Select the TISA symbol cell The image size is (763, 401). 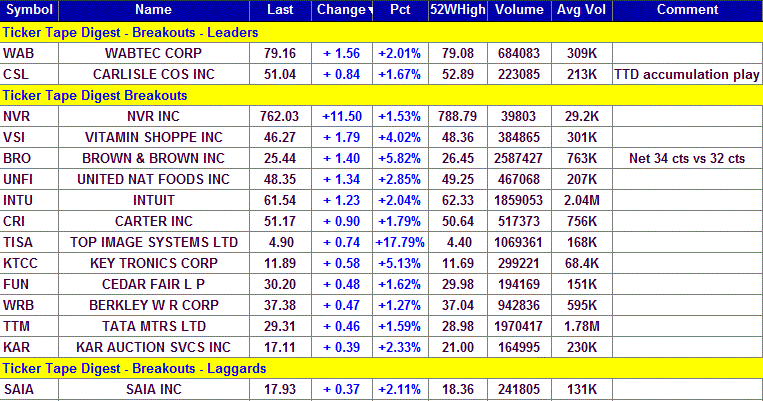pos(29,242)
